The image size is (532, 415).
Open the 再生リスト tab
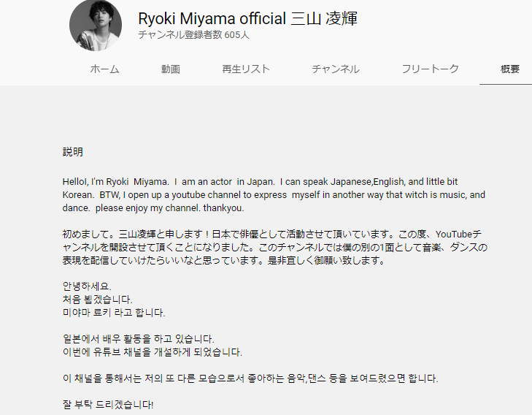tap(246, 69)
